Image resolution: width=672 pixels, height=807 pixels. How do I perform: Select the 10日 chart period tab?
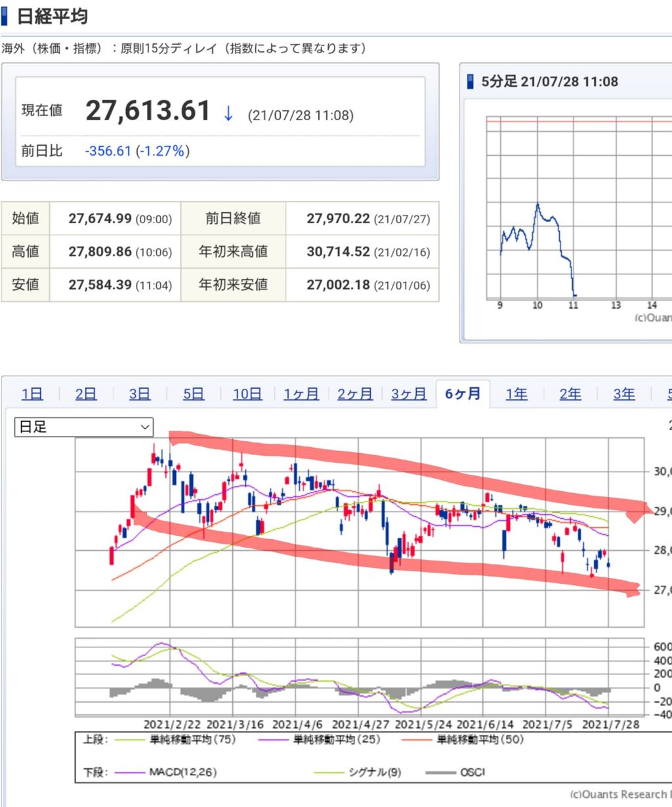(247, 394)
